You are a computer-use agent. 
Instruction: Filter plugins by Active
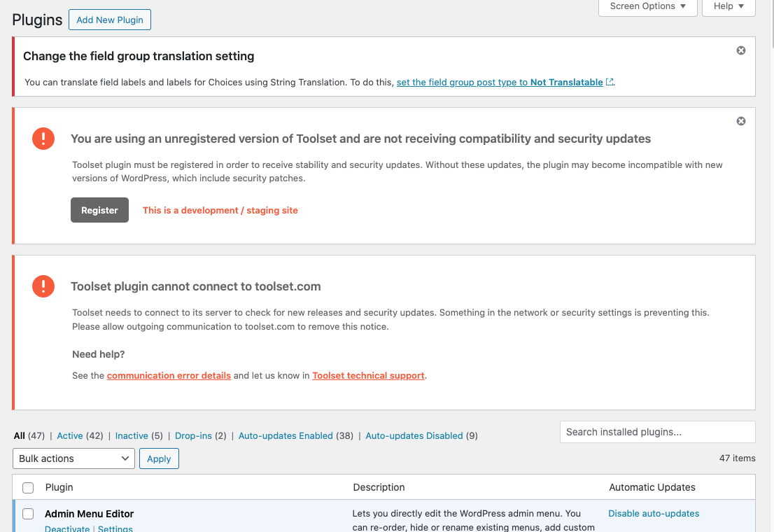(x=69, y=435)
